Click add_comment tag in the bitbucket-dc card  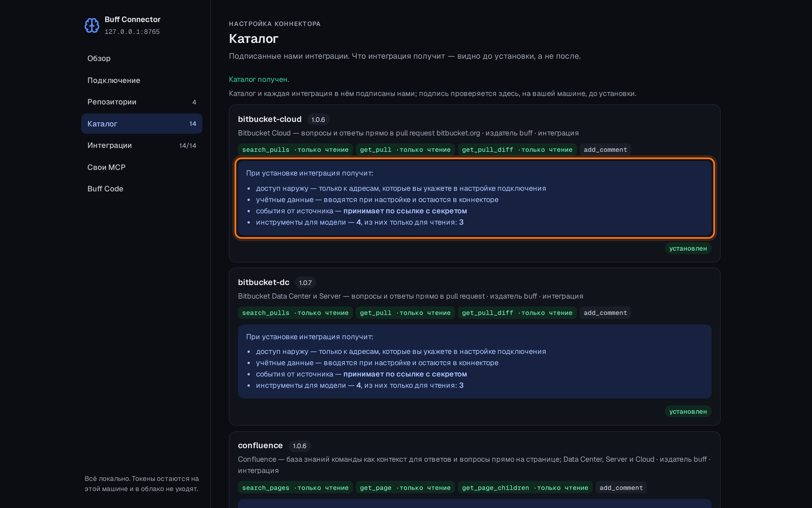coord(605,313)
